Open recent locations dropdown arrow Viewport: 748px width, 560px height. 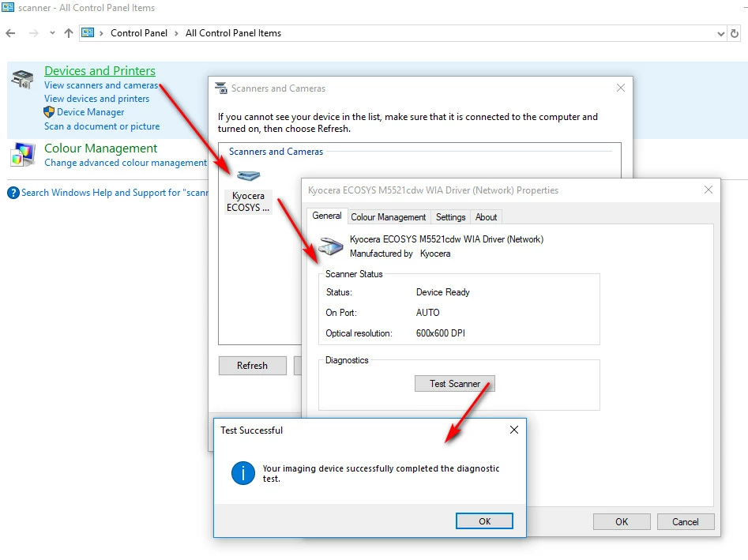point(52,33)
